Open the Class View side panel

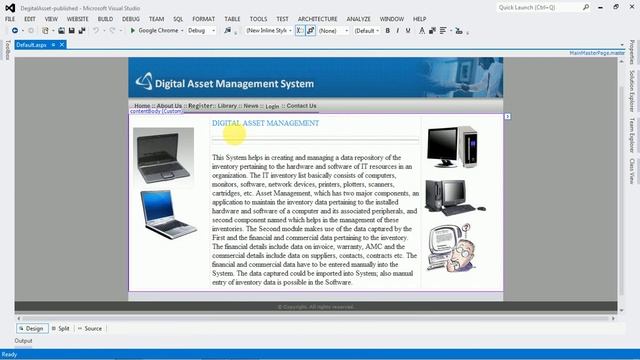pos(632,171)
